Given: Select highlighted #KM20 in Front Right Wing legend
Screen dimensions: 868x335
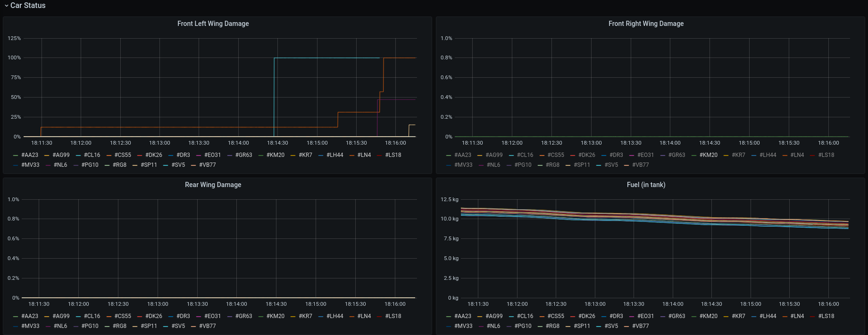Looking at the screenshot, I should 709,155.
